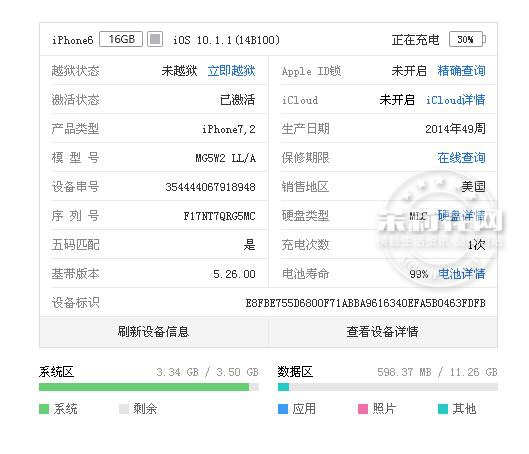Select the serial number F17NT7QRG5MC
529x454 pixels.
pos(219,216)
